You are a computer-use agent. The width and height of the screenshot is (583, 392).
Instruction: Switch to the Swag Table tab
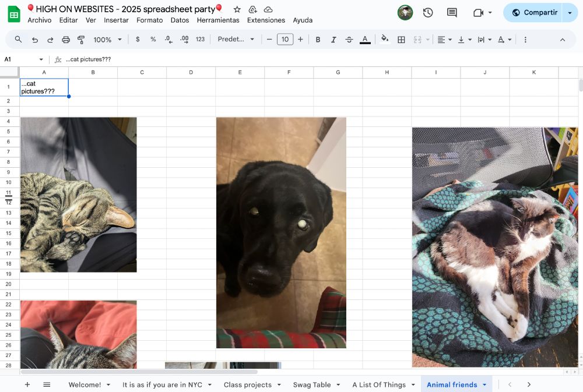(312, 385)
